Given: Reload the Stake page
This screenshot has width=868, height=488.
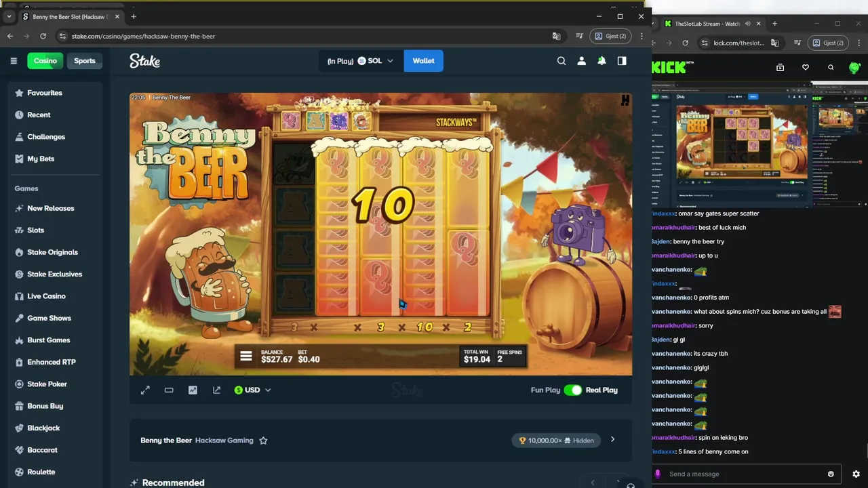Looking at the screenshot, I should coord(43,36).
